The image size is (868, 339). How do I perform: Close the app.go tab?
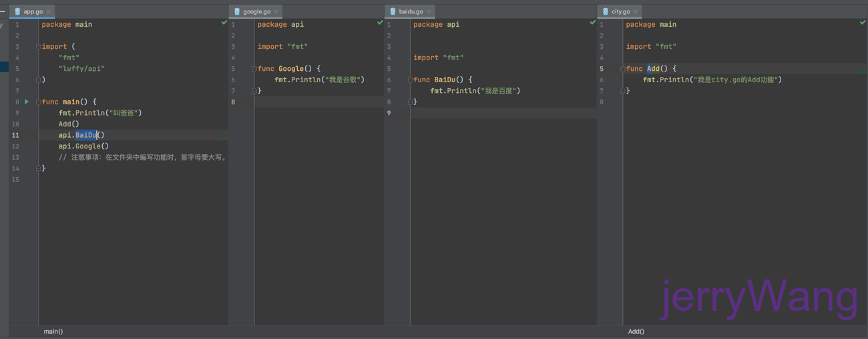point(49,11)
